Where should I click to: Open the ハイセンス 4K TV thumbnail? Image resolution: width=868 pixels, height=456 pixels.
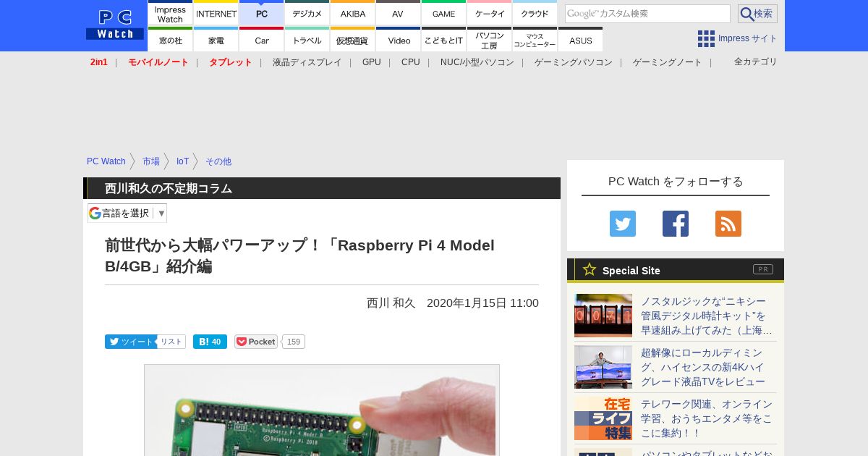[x=603, y=367]
